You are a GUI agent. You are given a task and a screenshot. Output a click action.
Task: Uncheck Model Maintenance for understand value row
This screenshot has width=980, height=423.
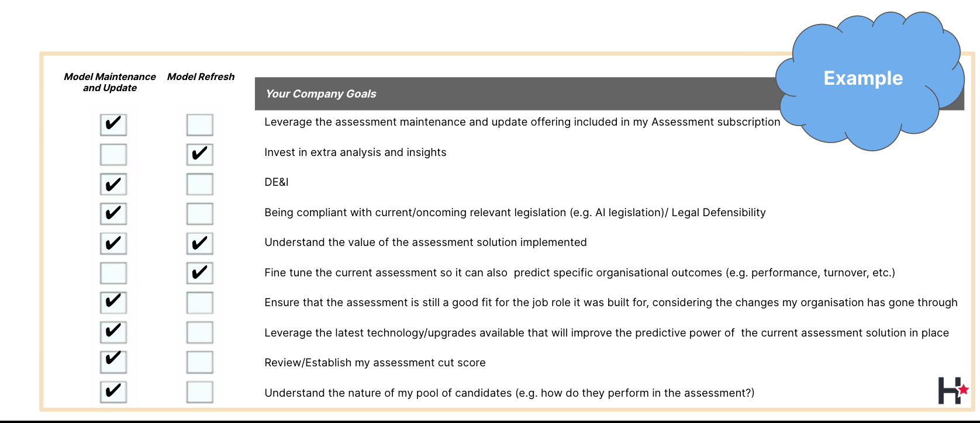pyautogui.click(x=113, y=243)
